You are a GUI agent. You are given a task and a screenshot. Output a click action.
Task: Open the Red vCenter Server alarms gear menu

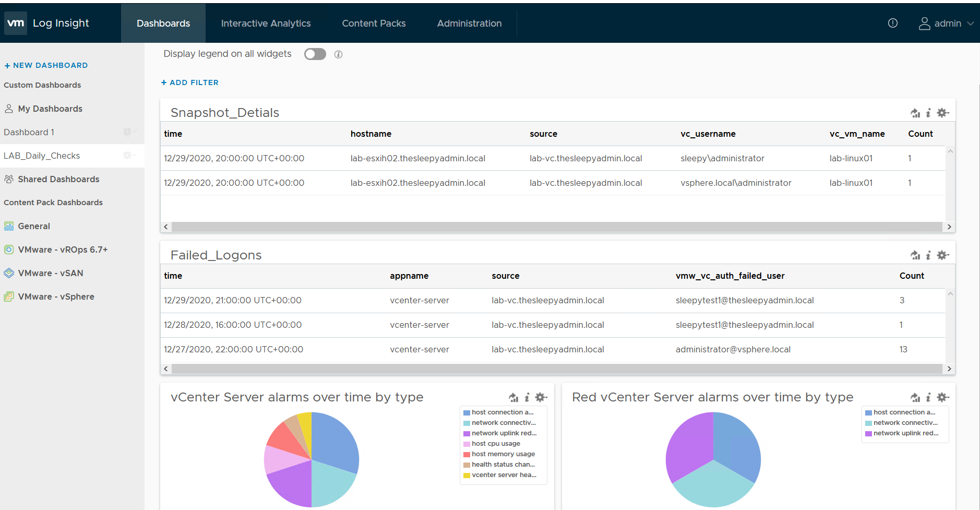point(942,397)
